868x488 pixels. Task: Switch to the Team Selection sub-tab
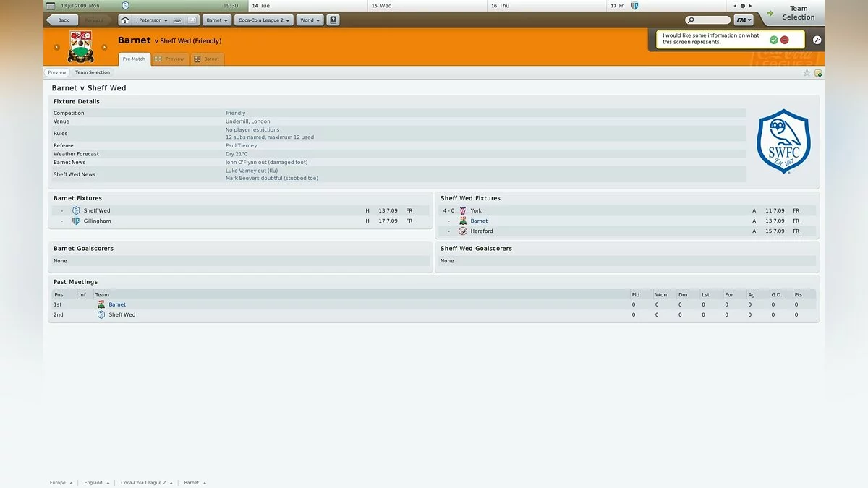[93, 72]
